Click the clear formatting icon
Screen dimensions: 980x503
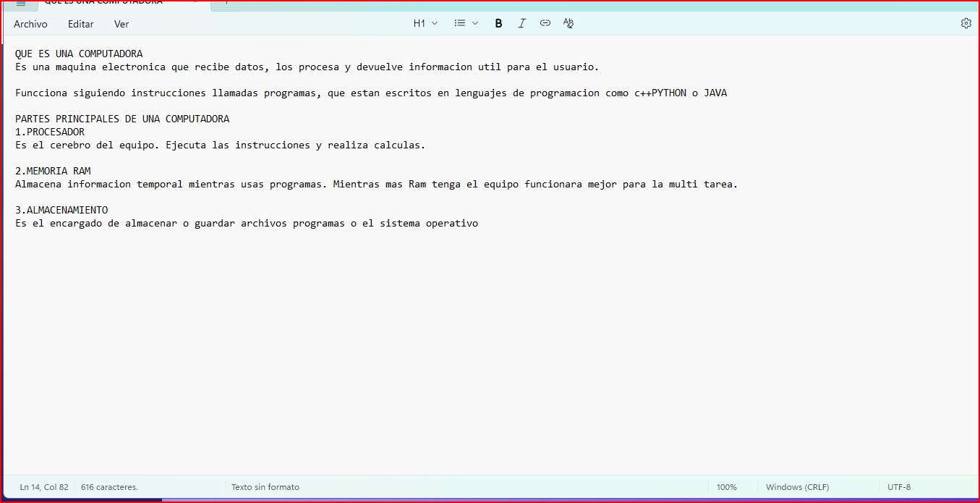pos(568,23)
